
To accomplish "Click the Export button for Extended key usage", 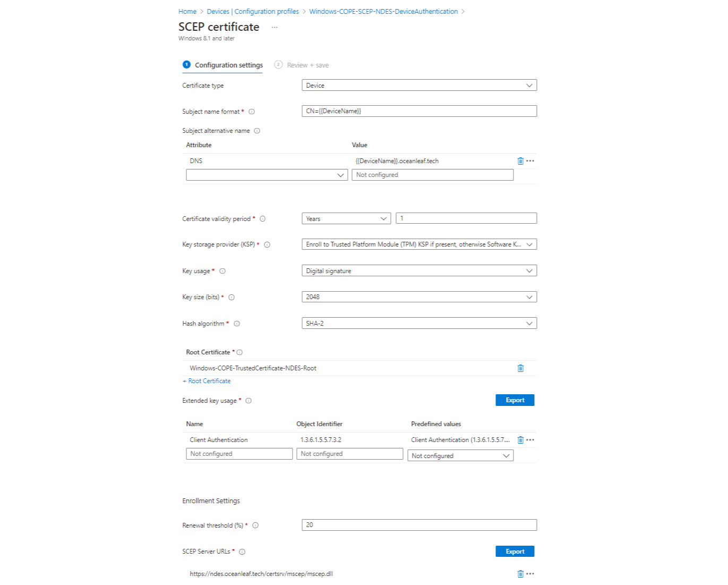I will 515,400.
